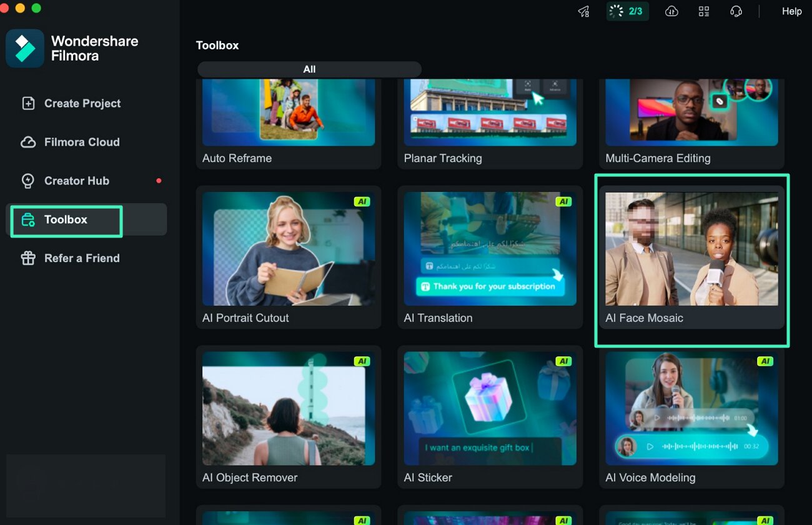The image size is (812, 525).
Task: Click the Creator Hub lightbulb icon
Action: click(28, 181)
